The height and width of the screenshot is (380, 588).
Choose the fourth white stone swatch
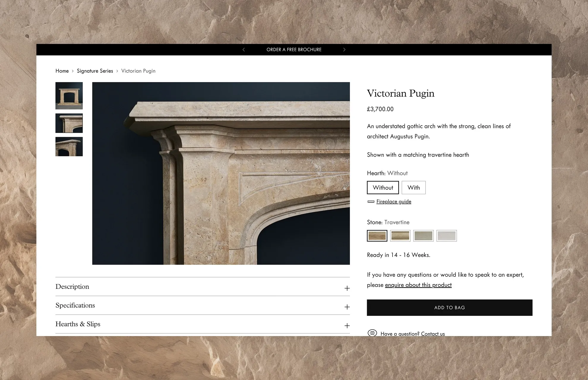(x=446, y=236)
